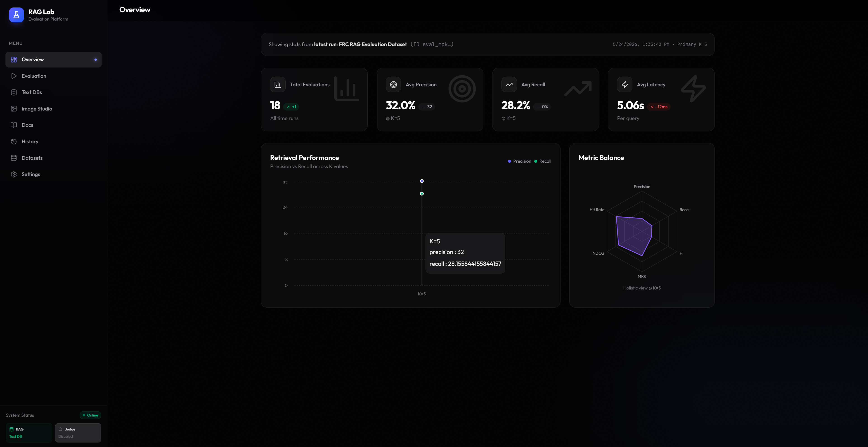Click the precision change badge showing 32

[427, 107]
